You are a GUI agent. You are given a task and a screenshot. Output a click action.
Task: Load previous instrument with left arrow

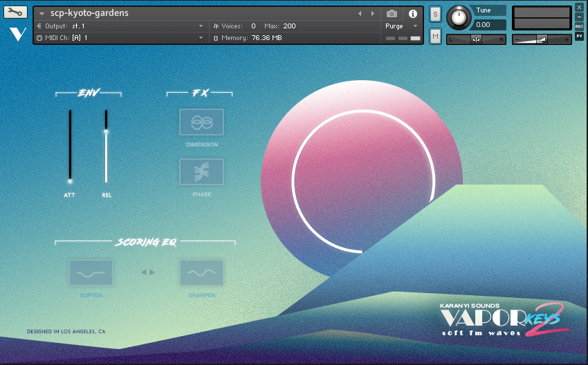[x=360, y=14]
